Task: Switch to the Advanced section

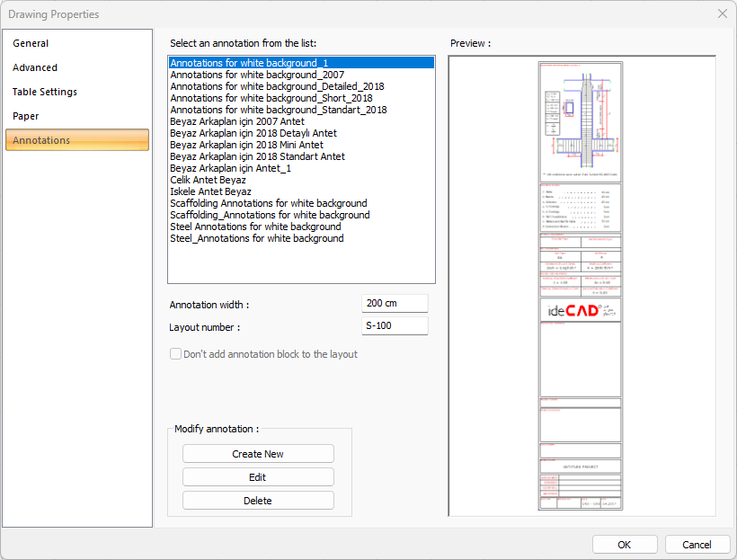Action: coord(35,67)
